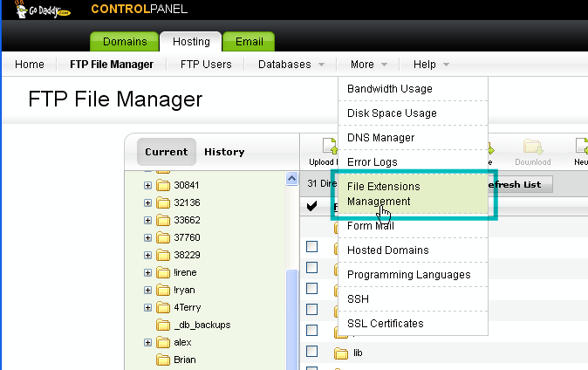Image resolution: width=588 pixels, height=370 pixels.
Task: Tick the checkbox next to lib folder
Action: click(x=311, y=352)
